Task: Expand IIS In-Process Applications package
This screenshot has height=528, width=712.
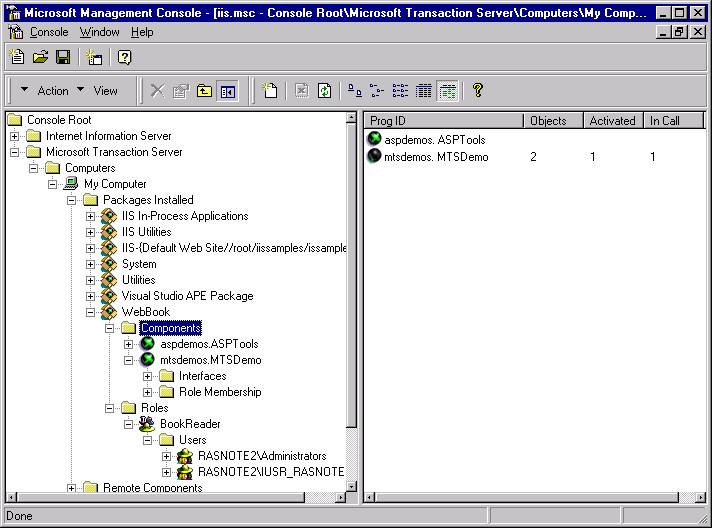Action: (x=90, y=216)
